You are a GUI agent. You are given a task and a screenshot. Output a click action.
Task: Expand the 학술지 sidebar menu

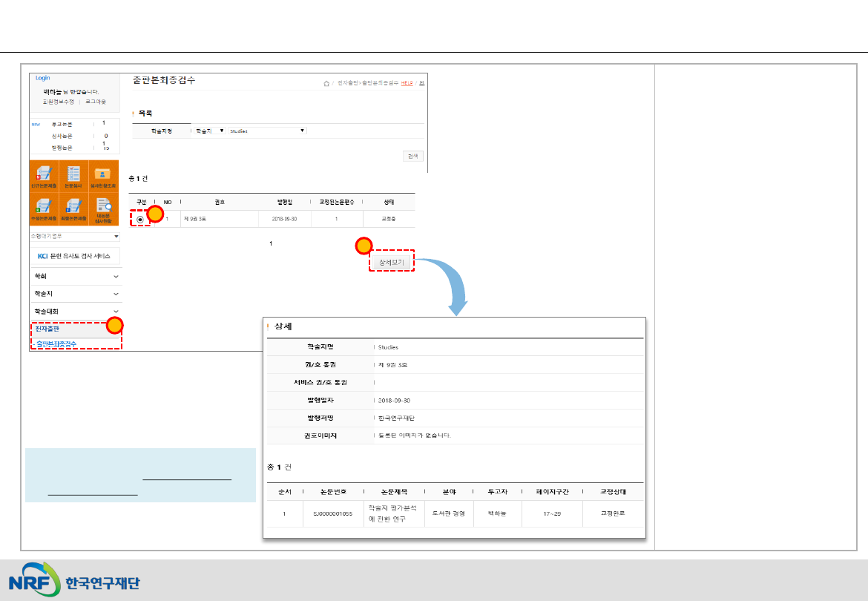(74, 295)
